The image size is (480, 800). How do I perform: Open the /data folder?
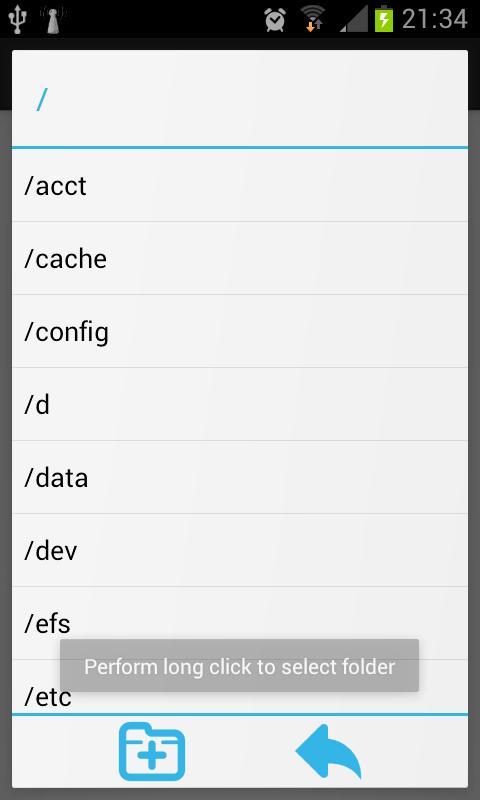coord(240,477)
